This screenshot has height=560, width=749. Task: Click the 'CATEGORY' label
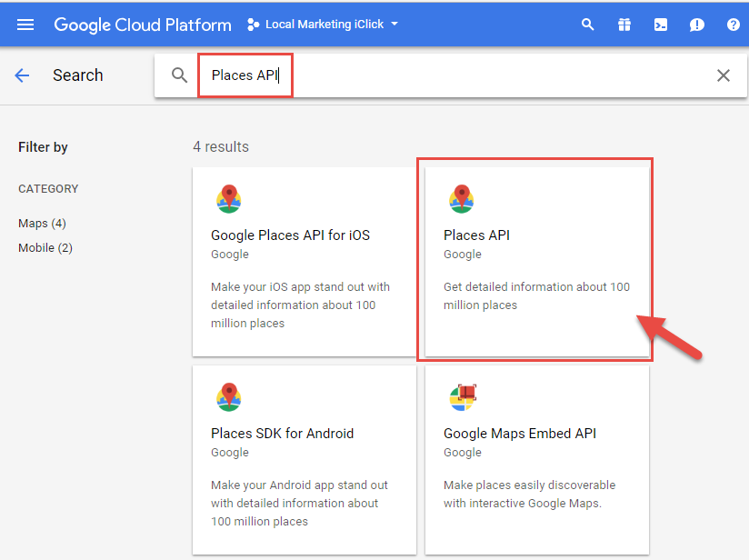pos(48,189)
